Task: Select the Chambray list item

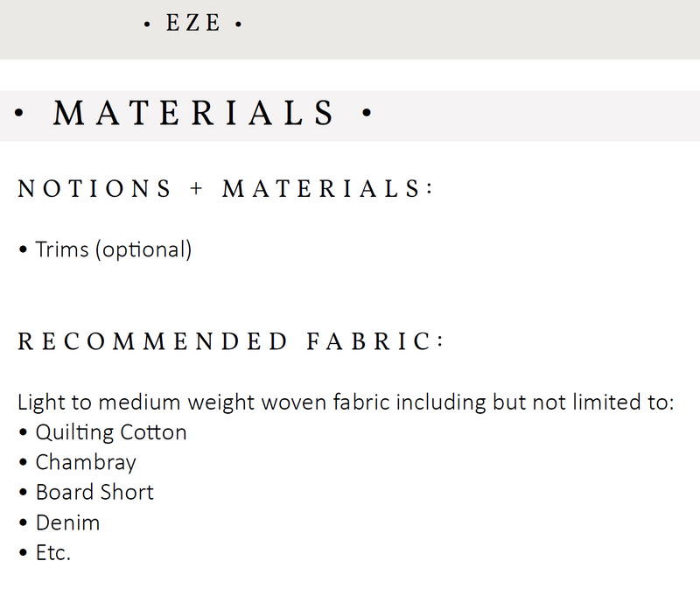Action: click(x=86, y=462)
